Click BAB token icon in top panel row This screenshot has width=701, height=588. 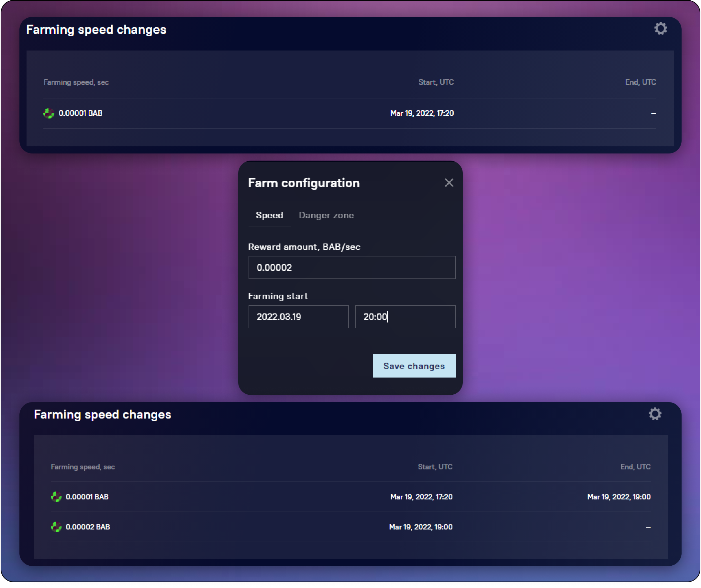pyautogui.click(x=49, y=113)
